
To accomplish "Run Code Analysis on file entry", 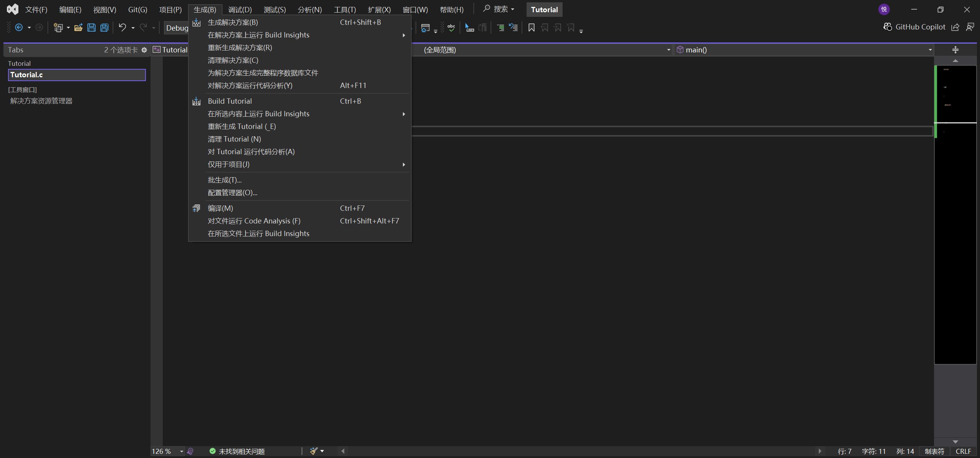I will (300, 221).
